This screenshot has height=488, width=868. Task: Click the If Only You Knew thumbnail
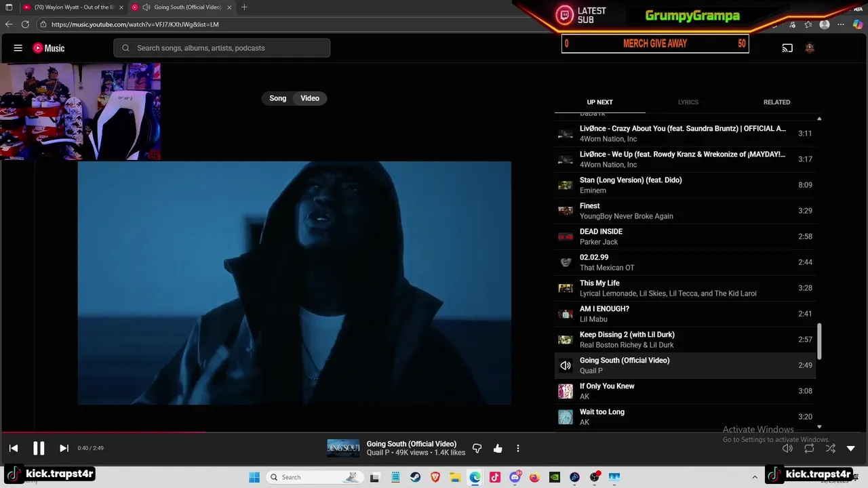[566, 391]
